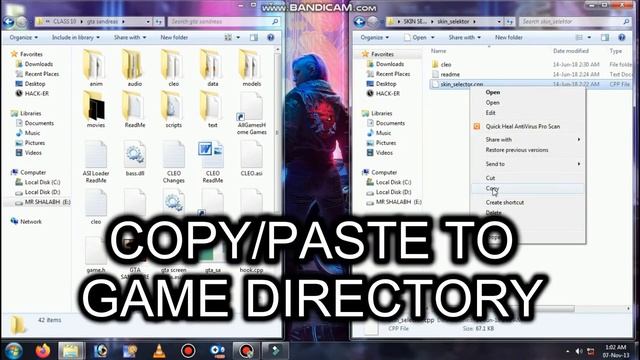Click help icon in right Explorer window
The width and height of the screenshot is (640, 360).
coord(622,37)
